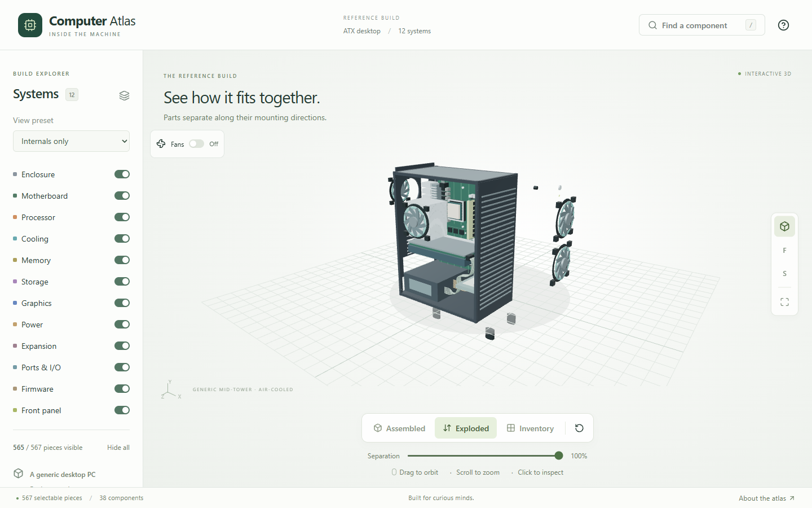Select the Exploded mode tab
The image size is (812, 508).
click(466, 428)
